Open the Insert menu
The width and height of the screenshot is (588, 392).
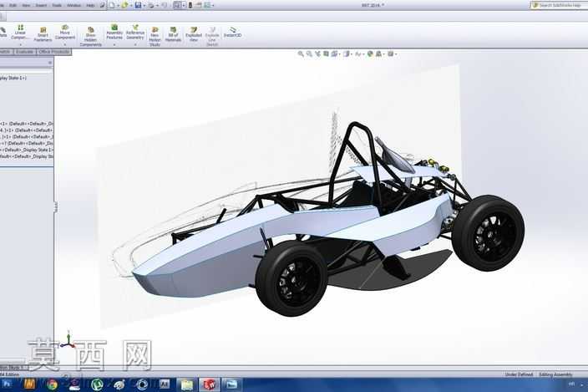[41, 6]
